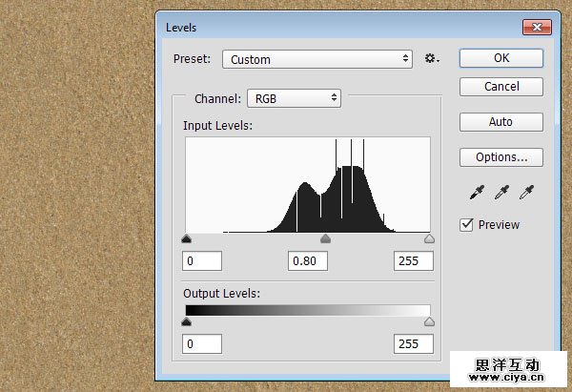This screenshot has height=392, width=572.
Task: Expand the Channel dropdown showing RGB
Action: pos(294,97)
